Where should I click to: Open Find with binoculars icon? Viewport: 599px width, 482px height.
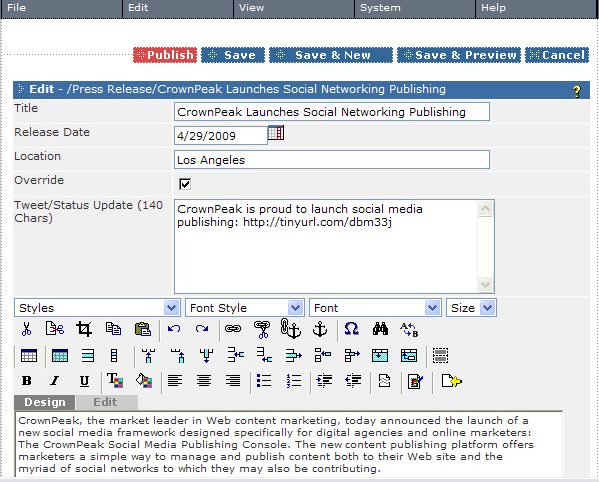coord(380,329)
